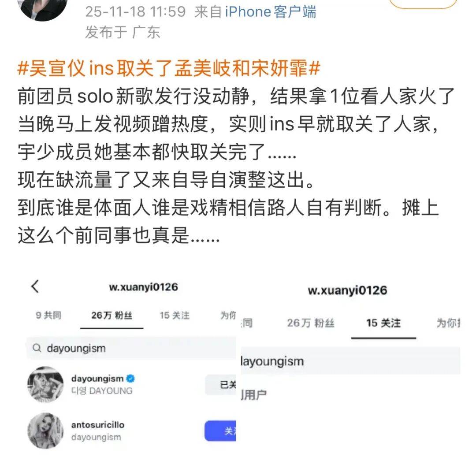Select the 26万 粉丝 tab on left
This screenshot has width=476, height=457.
pyautogui.click(x=112, y=316)
